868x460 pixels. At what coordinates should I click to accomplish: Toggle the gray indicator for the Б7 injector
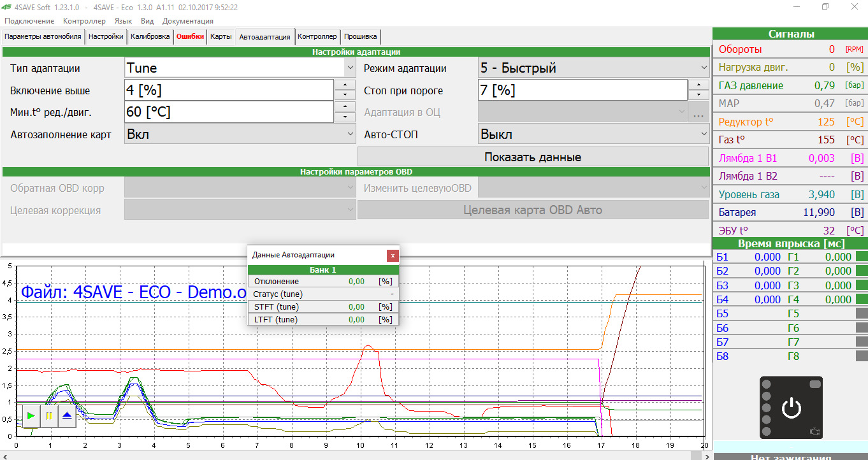(862, 342)
